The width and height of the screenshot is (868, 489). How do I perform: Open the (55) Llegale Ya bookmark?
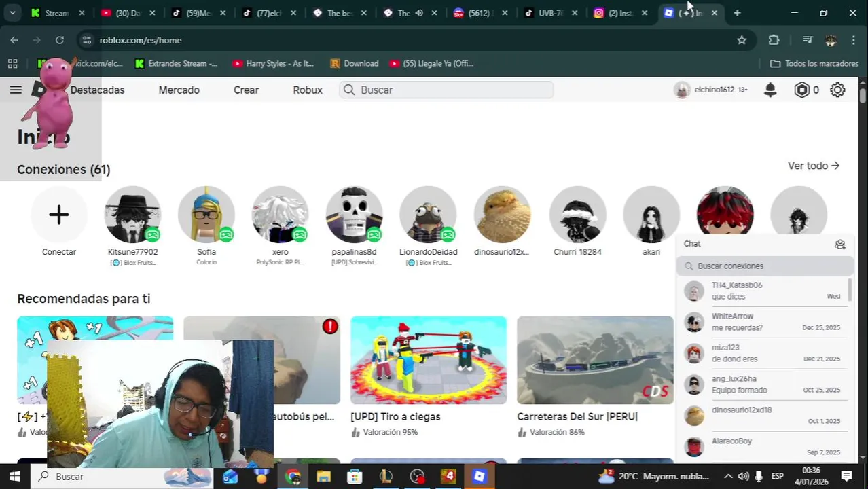(431, 63)
